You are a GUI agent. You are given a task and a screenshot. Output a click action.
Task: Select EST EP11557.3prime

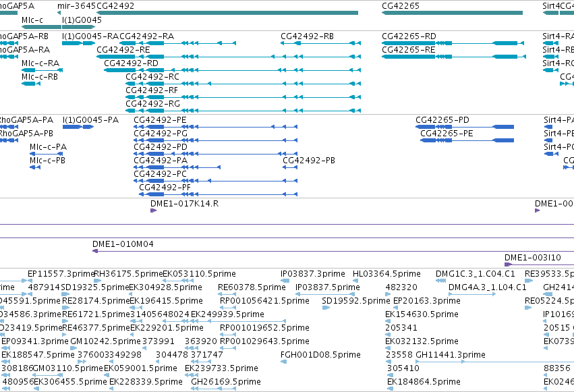click(x=61, y=274)
